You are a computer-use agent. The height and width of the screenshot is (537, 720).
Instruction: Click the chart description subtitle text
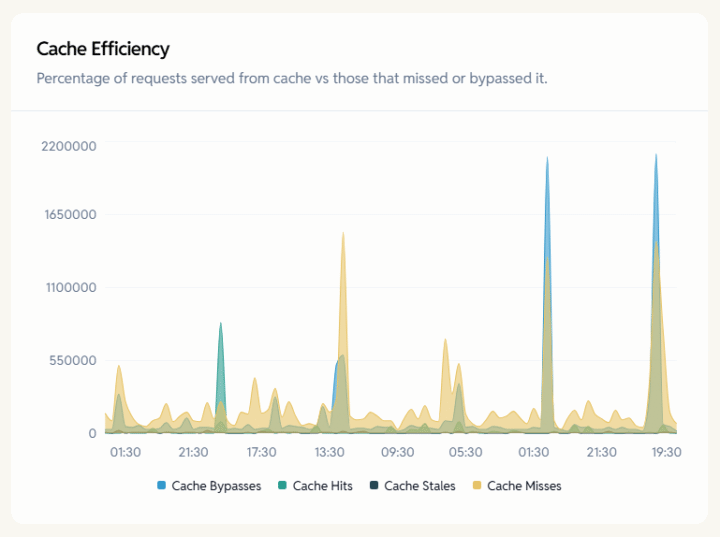tap(291, 79)
